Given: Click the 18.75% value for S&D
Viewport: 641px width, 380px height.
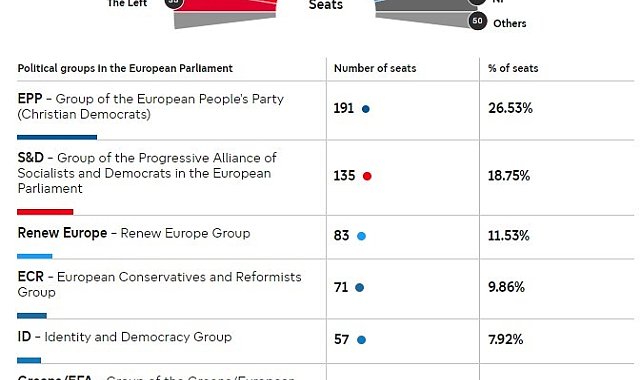Looking at the screenshot, I should [x=509, y=176].
